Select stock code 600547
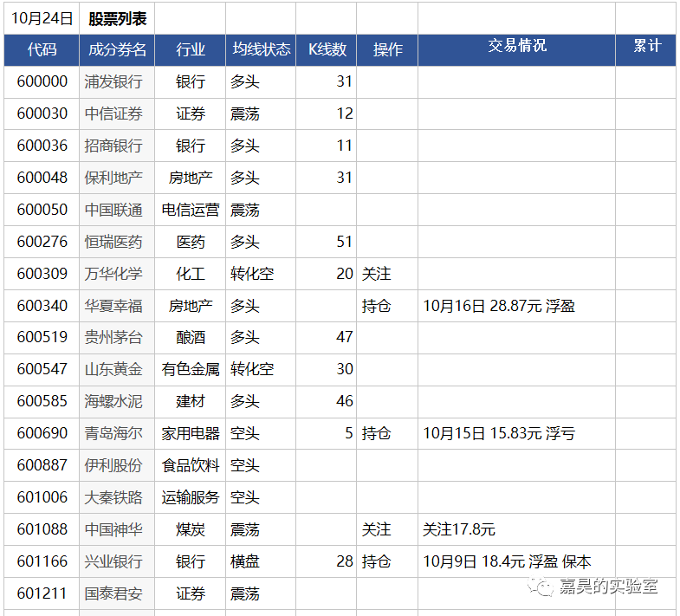Screen dimensions: 680x616 click(42, 369)
